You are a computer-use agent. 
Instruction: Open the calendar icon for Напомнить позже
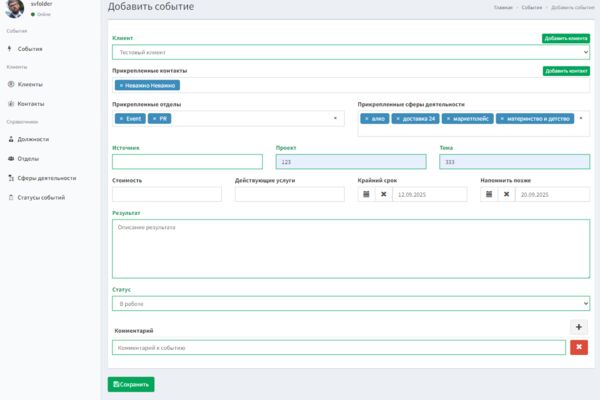point(489,194)
